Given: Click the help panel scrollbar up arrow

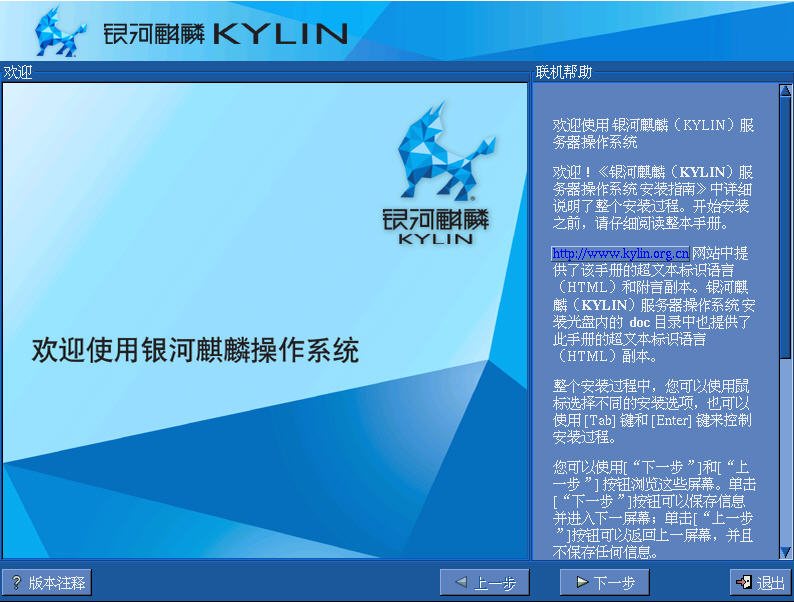Looking at the screenshot, I should click(x=785, y=91).
